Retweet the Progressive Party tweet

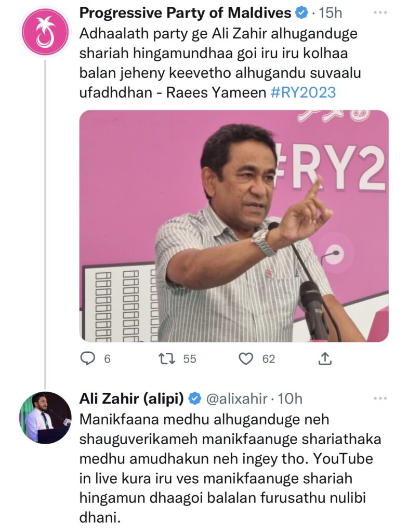pyautogui.click(x=167, y=358)
